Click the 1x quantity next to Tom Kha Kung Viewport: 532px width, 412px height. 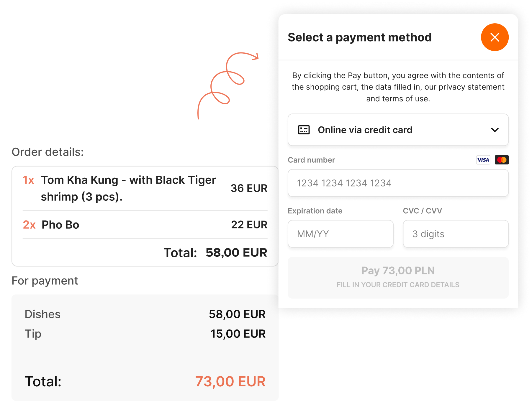pyautogui.click(x=29, y=180)
